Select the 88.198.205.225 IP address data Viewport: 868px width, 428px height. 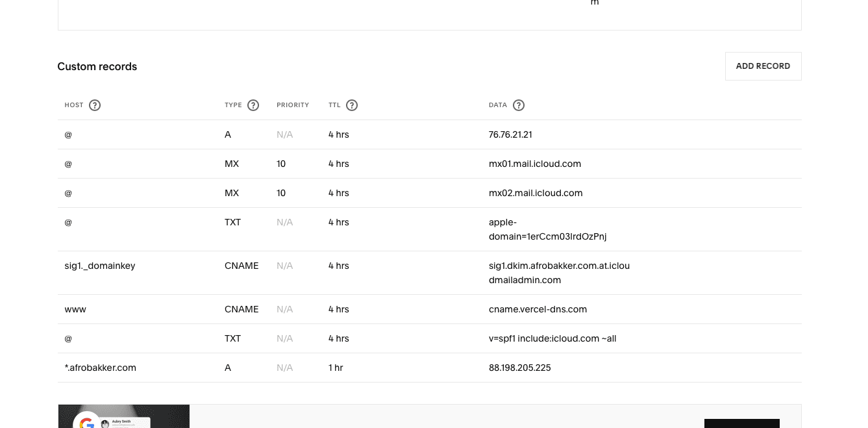(x=519, y=368)
